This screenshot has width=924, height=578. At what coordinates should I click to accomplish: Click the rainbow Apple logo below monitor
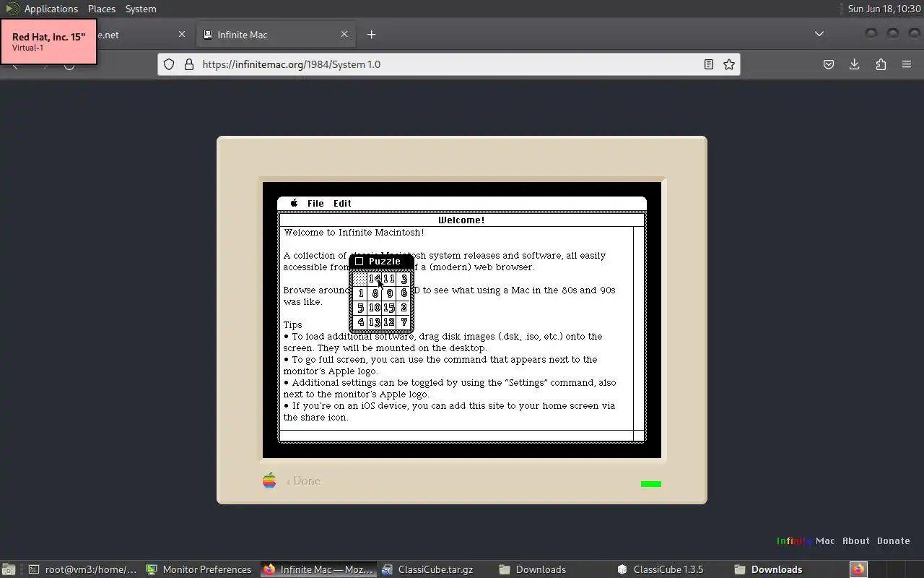pos(269,480)
